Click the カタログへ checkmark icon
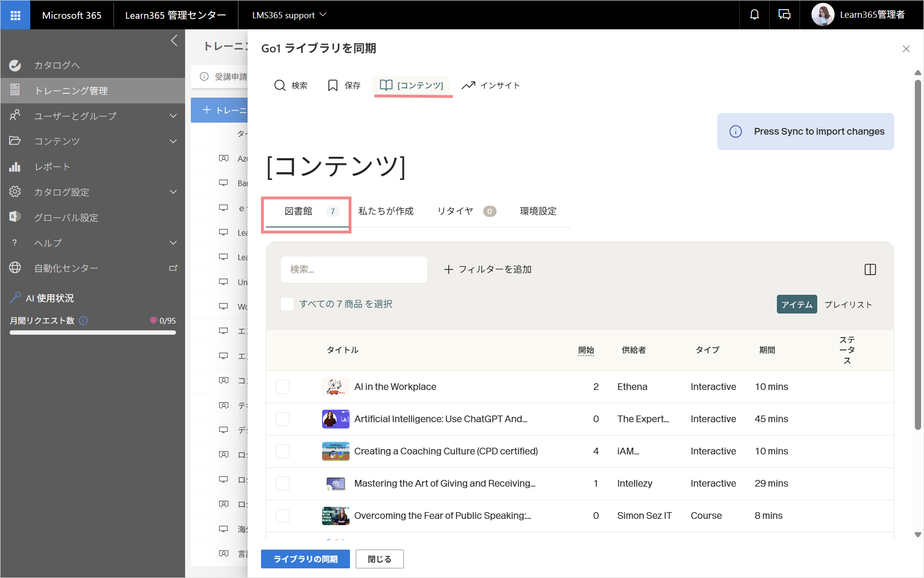The width and height of the screenshot is (924, 578). (15, 65)
